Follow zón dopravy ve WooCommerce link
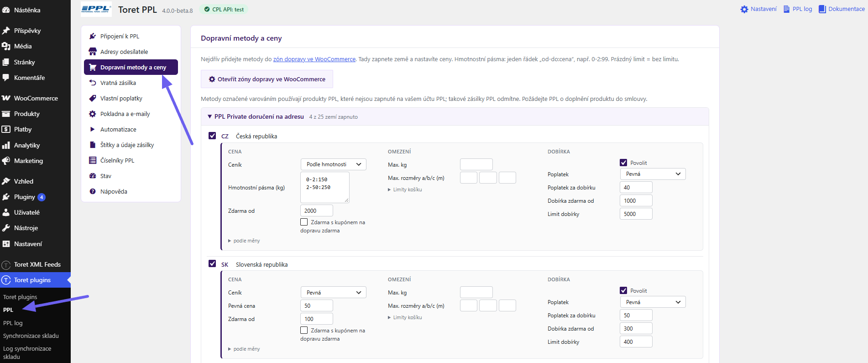 (x=314, y=59)
